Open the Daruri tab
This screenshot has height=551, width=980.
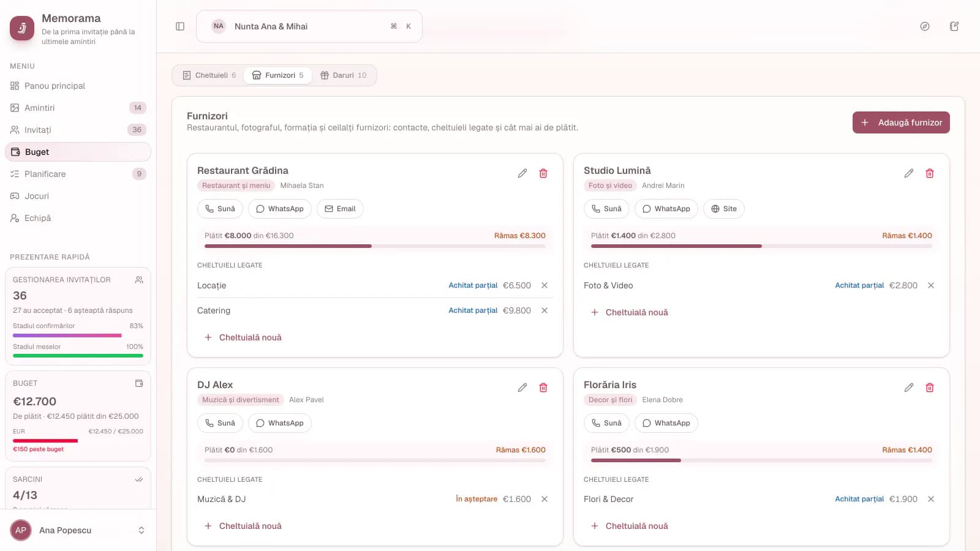click(344, 75)
